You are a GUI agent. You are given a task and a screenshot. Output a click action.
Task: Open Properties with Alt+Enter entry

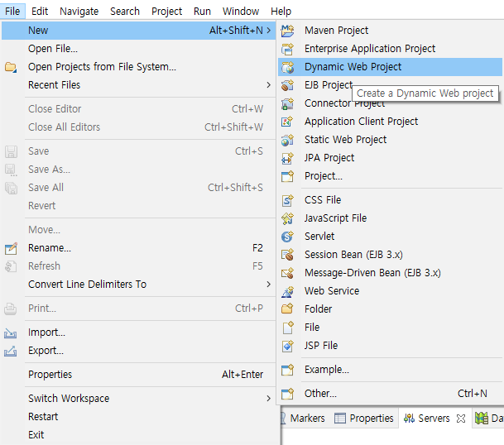point(138,375)
